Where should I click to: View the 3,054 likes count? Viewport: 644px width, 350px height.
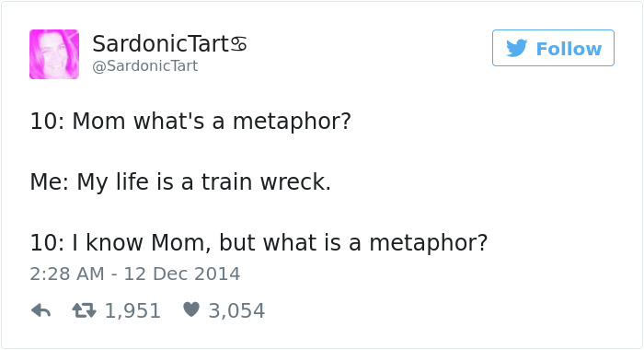tap(236, 310)
